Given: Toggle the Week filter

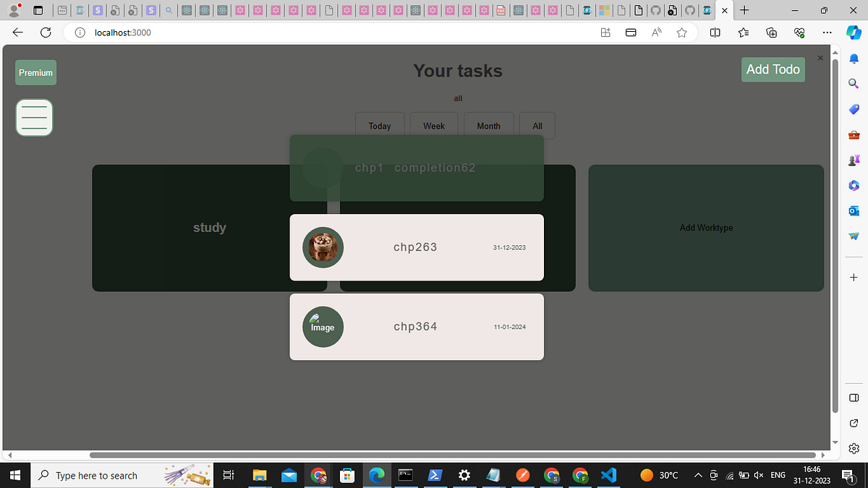Looking at the screenshot, I should click(x=433, y=125).
